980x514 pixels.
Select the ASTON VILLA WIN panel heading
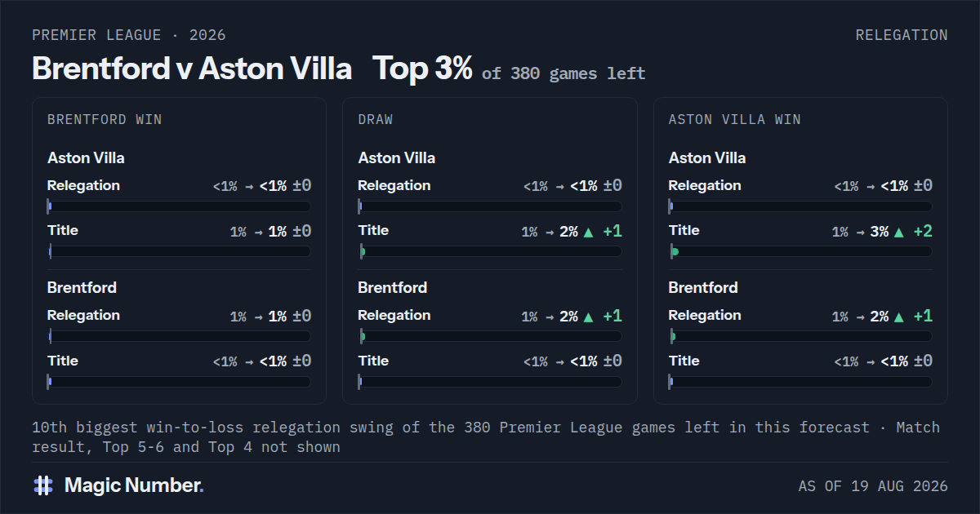[x=735, y=119]
